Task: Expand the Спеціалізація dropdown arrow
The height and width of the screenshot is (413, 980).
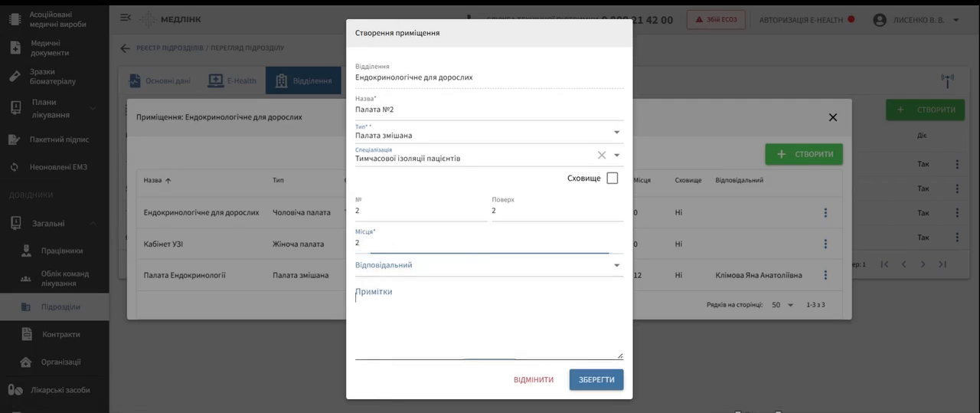Action: coord(617,155)
